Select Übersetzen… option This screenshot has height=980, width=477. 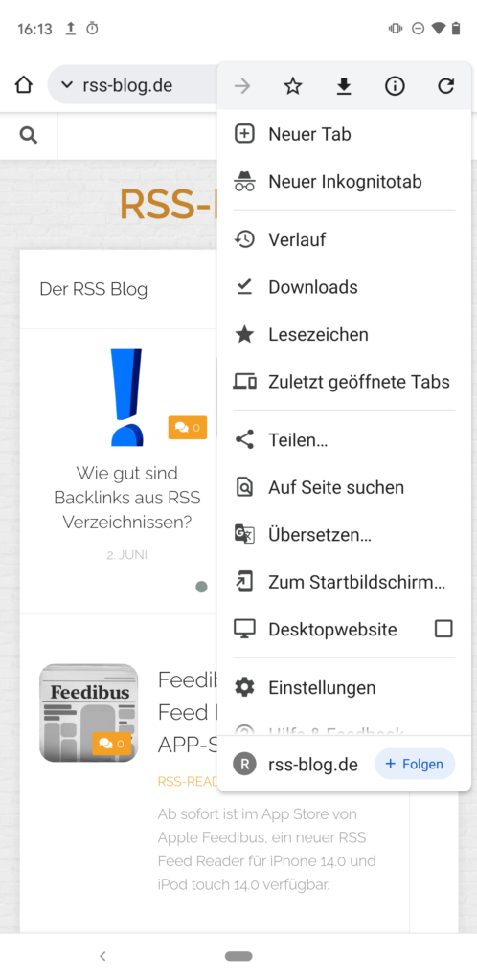click(344, 535)
